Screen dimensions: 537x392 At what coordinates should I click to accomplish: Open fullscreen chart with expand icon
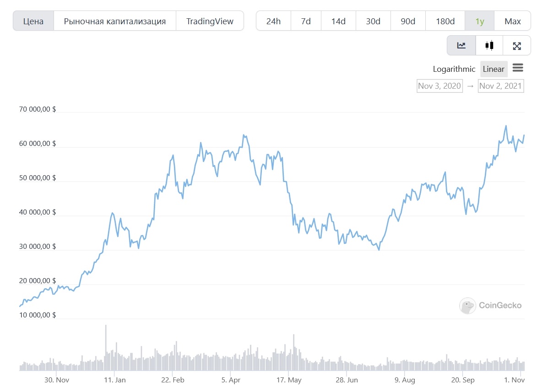517,45
